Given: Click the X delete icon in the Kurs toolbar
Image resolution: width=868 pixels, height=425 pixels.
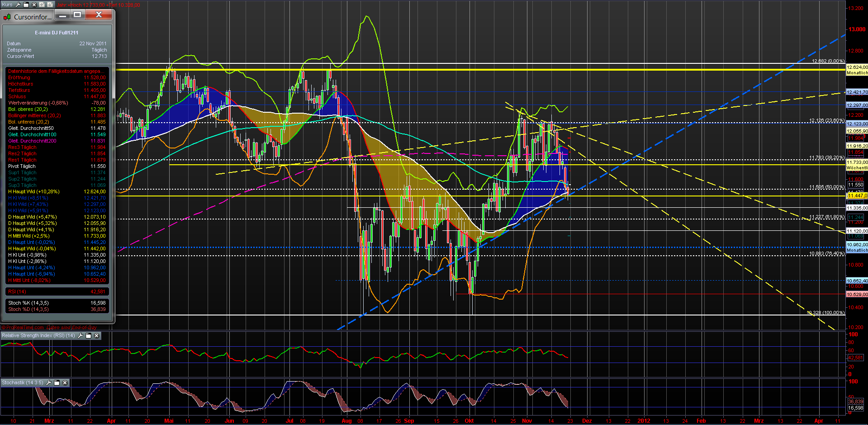Looking at the screenshot, I should 34,4.
